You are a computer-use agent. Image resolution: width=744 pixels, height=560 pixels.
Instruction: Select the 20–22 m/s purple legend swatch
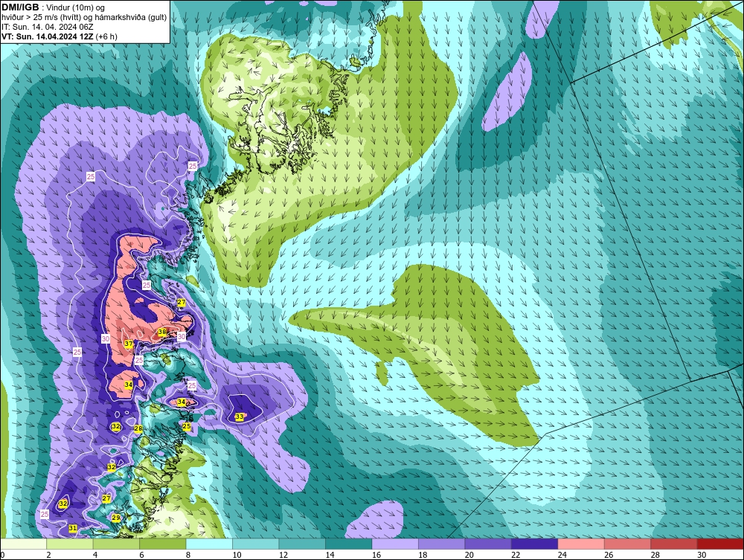click(x=488, y=544)
